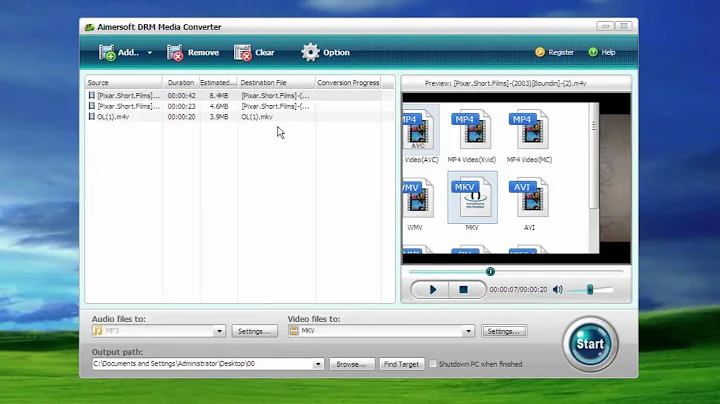Open the Help link
The height and width of the screenshot is (404, 720).
point(602,52)
